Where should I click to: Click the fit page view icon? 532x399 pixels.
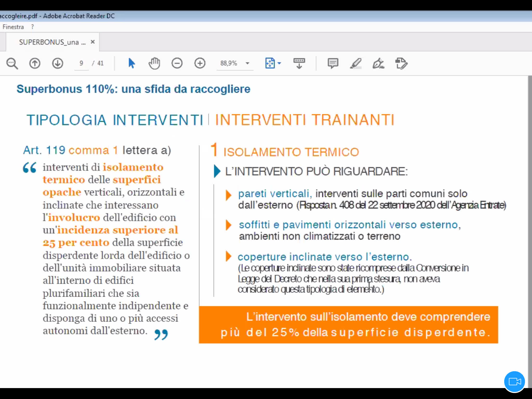coord(270,63)
